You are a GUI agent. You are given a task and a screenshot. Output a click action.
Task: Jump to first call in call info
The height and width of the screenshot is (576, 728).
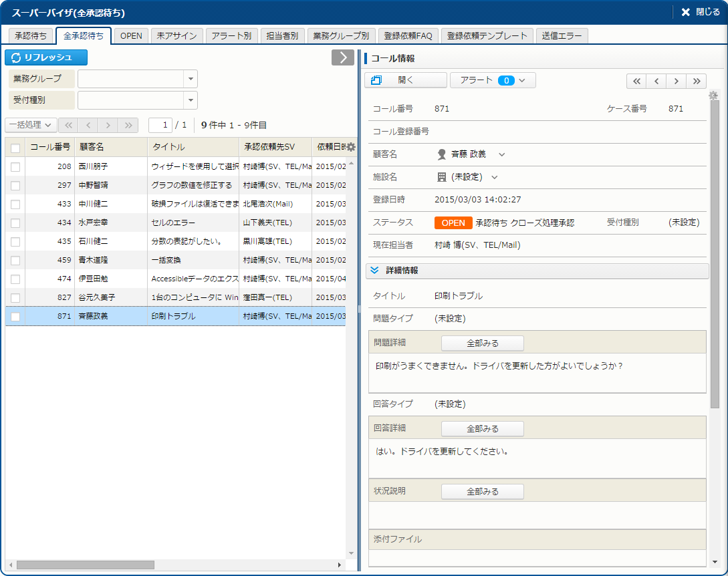point(636,81)
